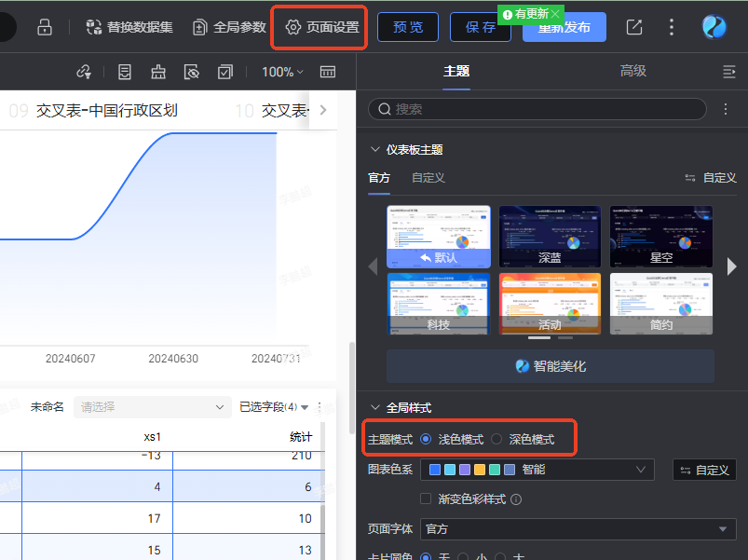Screen dimensions: 748x560
Task: Collapse the right panel via top-right icon
Action: (x=728, y=72)
